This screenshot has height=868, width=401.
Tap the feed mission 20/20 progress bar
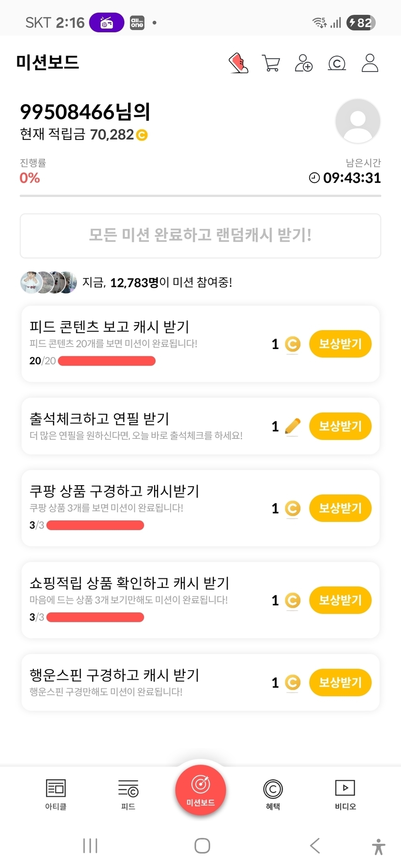(107, 361)
